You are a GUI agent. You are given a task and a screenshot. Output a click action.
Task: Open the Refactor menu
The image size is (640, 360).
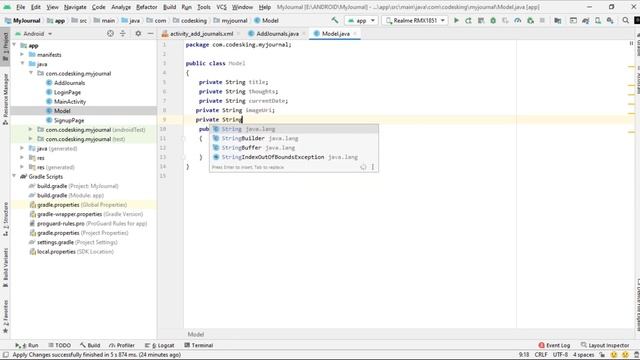pos(147,7)
